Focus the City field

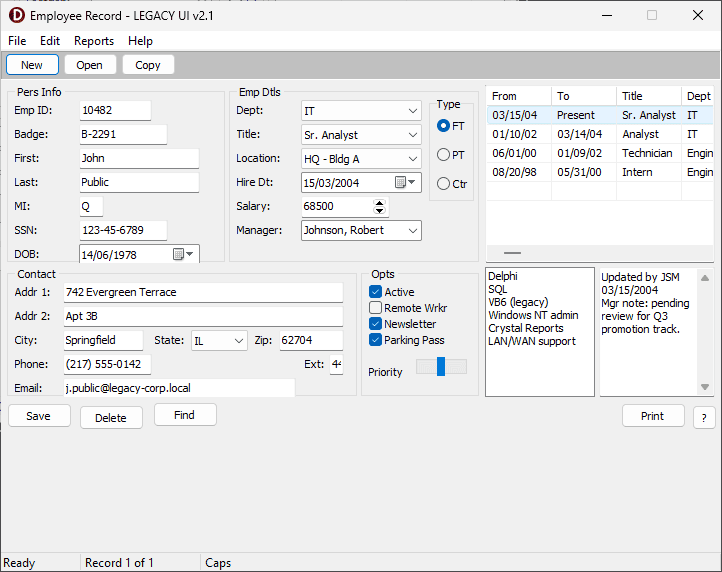coord(103,340)
